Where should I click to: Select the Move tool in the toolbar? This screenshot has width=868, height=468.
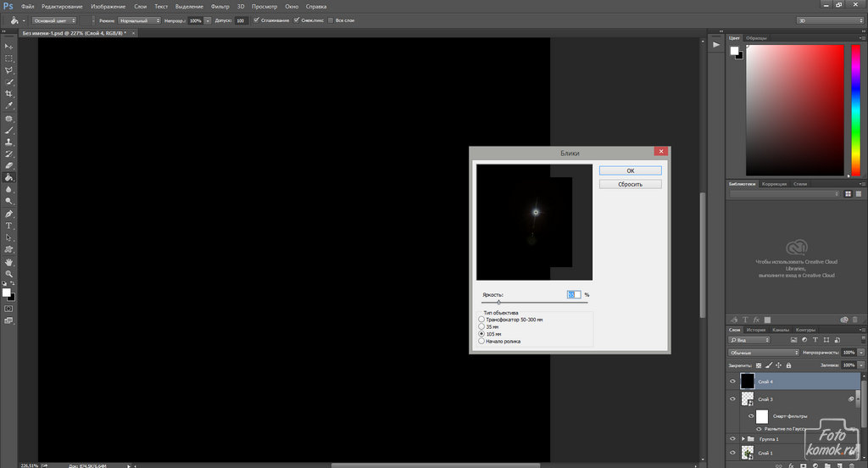coord(8,46)
